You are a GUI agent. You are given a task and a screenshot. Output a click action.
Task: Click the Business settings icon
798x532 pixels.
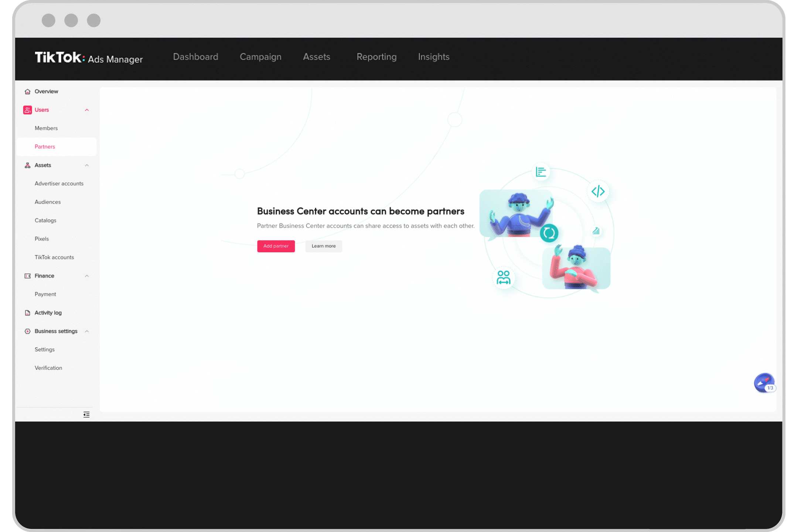[x=27, y=331]
